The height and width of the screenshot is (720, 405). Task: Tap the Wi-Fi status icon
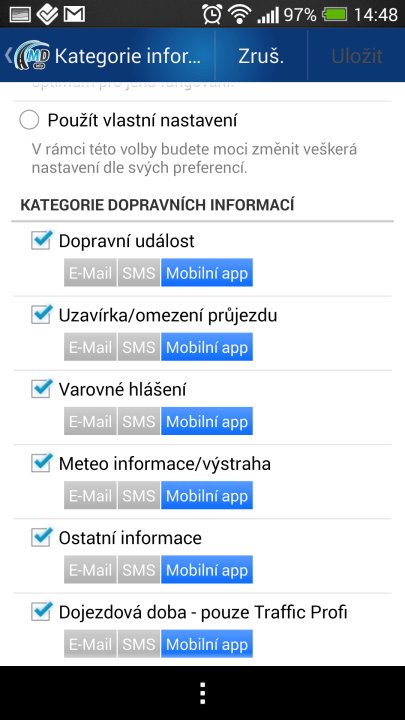point(239,14)
